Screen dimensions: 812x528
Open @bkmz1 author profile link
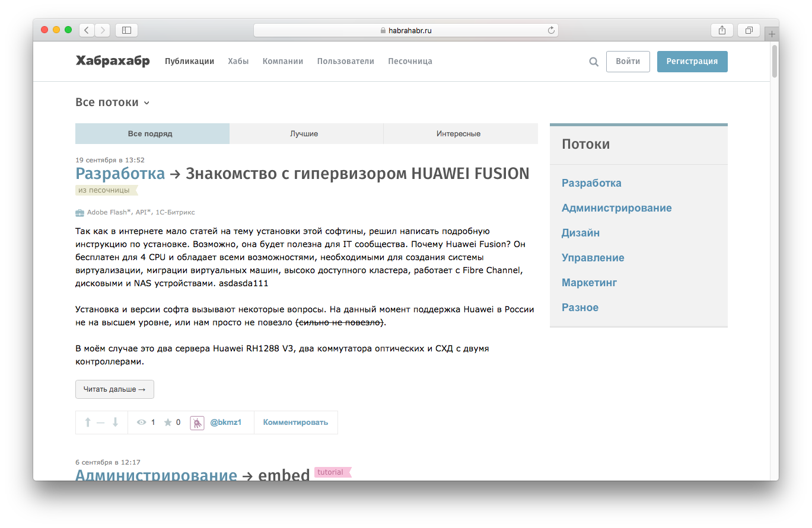click(225, 423)
